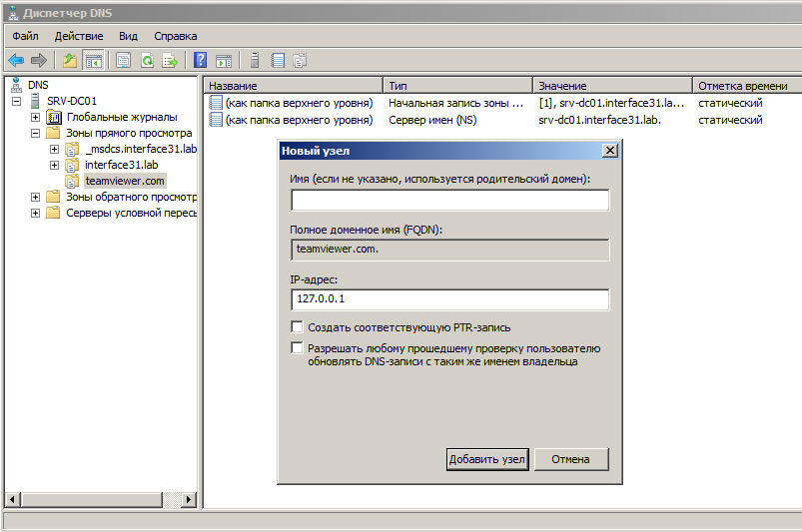Click the Export List toolbar icon
The image size is (802, 532).
[170, 60]
